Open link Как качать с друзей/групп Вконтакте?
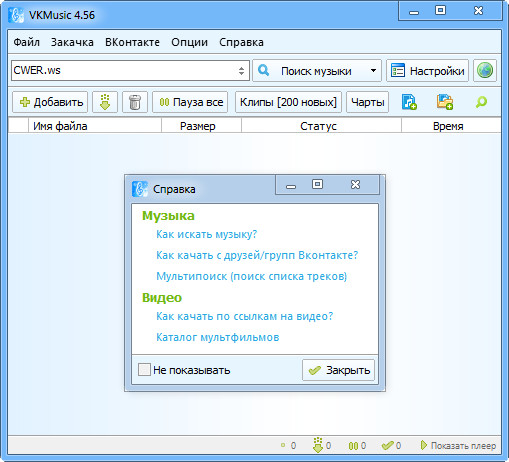 coord(257,255)
